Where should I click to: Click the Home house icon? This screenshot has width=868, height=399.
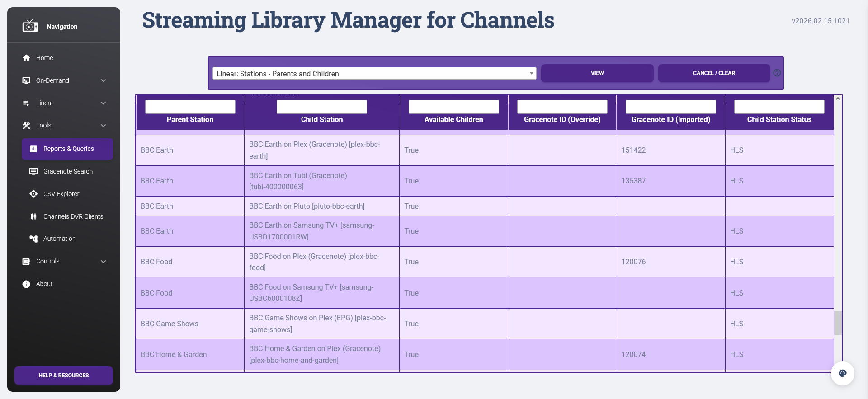[x=26, y=58]
